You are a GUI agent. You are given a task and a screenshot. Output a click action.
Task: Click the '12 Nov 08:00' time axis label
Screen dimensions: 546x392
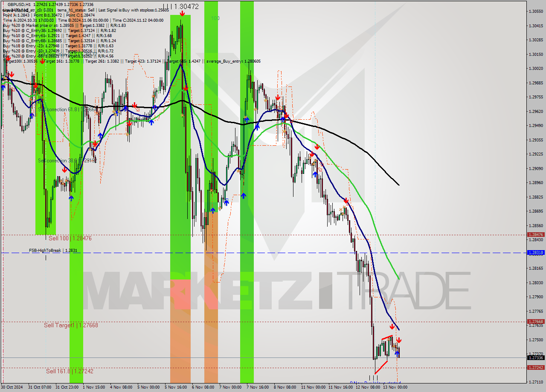(x=368, y=387)
